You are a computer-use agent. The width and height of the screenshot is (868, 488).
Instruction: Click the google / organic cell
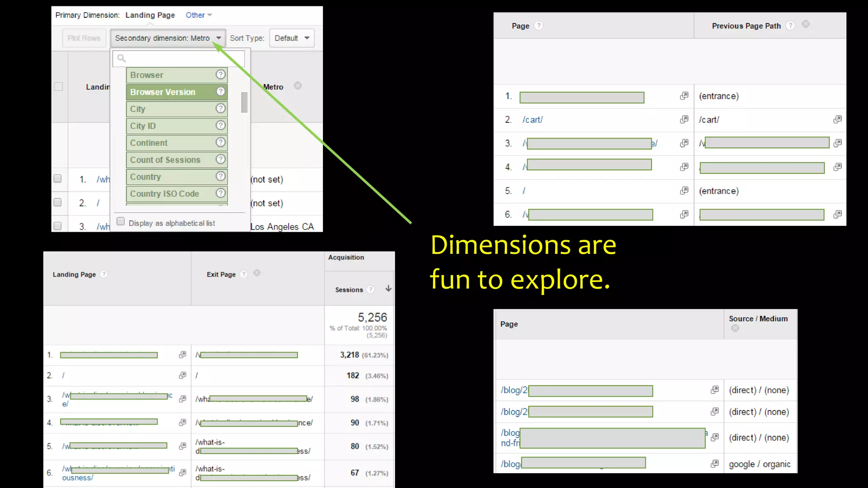(x=759, y=464)
